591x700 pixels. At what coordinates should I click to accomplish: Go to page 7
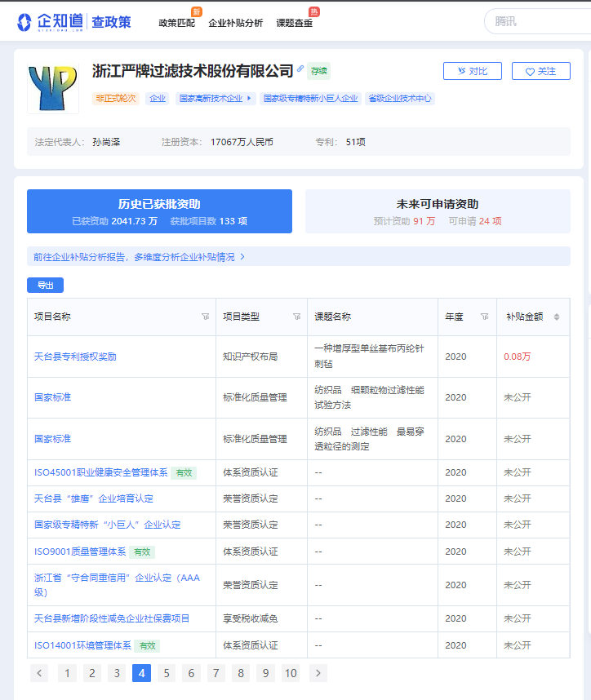216,673
